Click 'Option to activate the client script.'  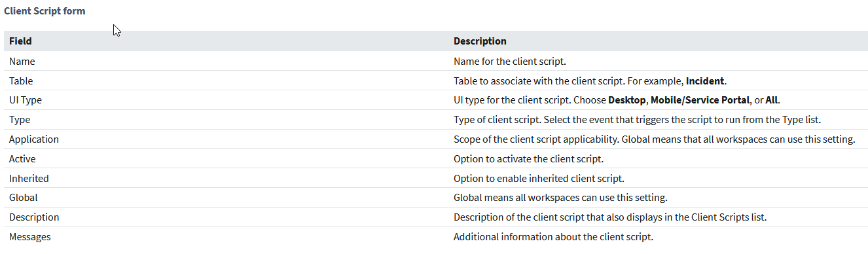pos(528,159)
